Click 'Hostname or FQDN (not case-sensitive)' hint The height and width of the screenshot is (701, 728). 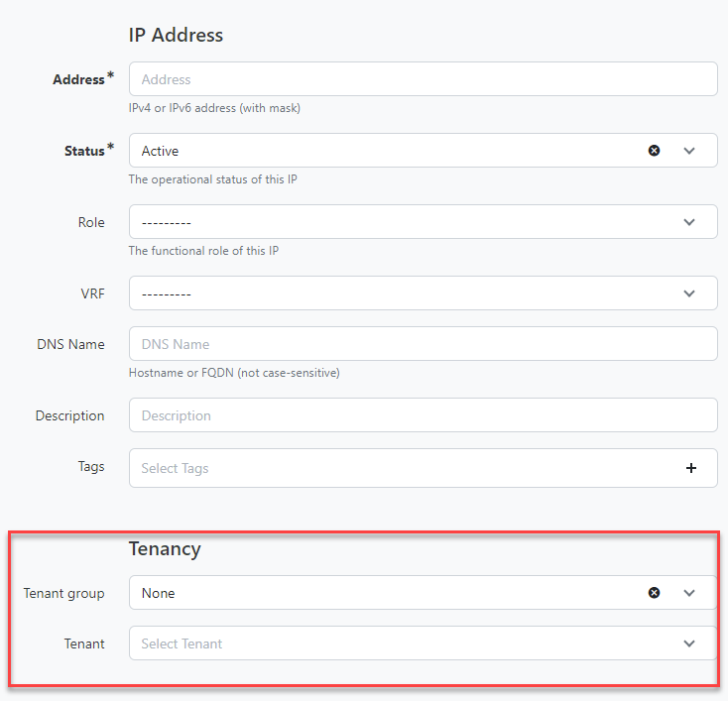[234, 373]
